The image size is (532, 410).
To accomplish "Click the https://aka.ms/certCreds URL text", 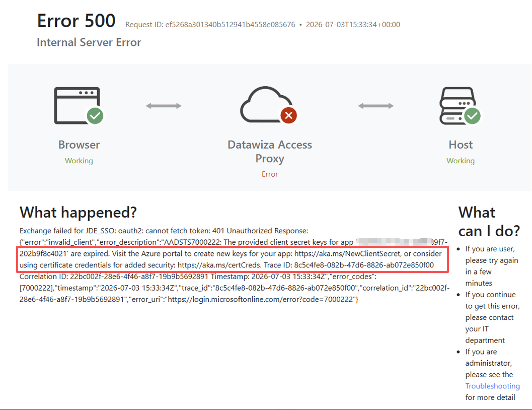I will click(219, 265).
